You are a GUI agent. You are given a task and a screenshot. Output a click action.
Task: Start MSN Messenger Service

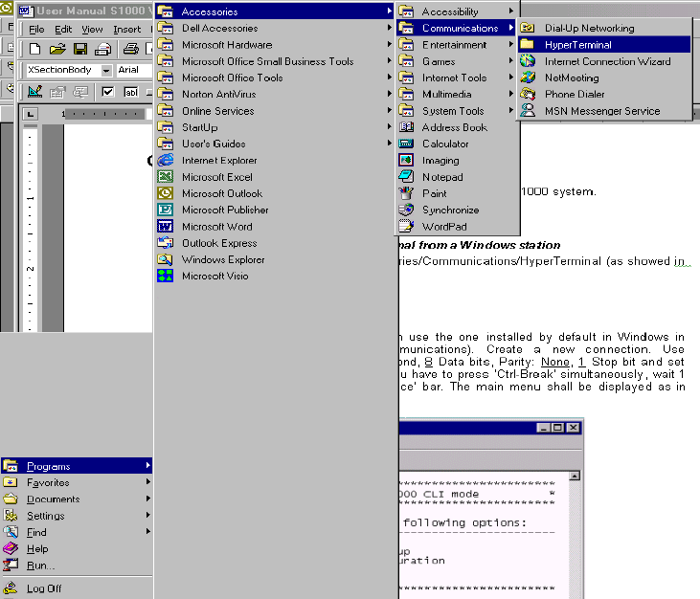point(604,111)
